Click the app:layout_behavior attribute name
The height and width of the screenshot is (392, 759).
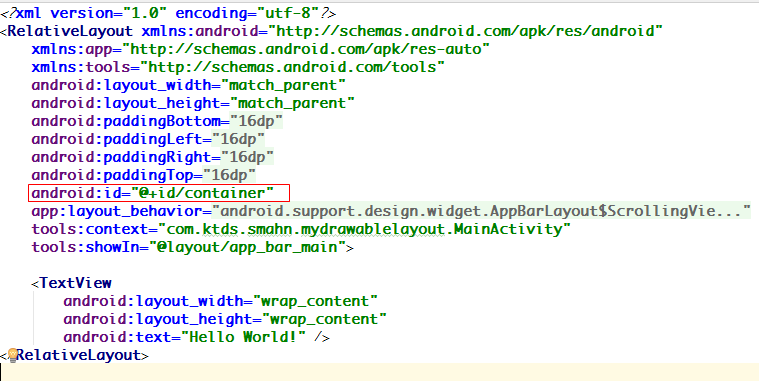117,211
